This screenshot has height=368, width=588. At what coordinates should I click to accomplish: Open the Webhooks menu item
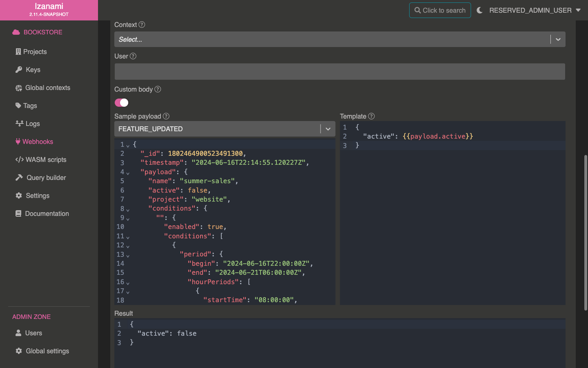click(x=38, y=141)
